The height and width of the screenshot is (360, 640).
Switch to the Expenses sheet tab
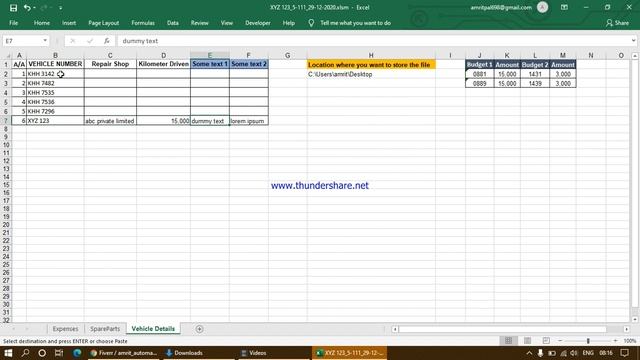click(x=65, y=329)
